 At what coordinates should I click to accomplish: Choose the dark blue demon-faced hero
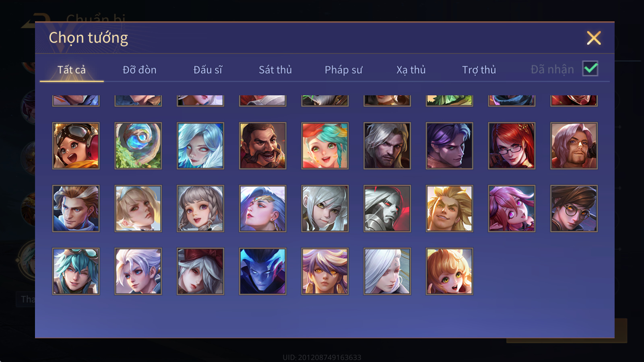[x=262, y=271]
